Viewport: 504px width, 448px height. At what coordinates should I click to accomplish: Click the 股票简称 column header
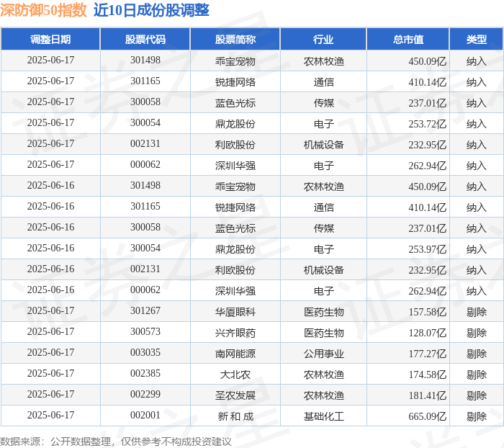[x=235, y=39]
